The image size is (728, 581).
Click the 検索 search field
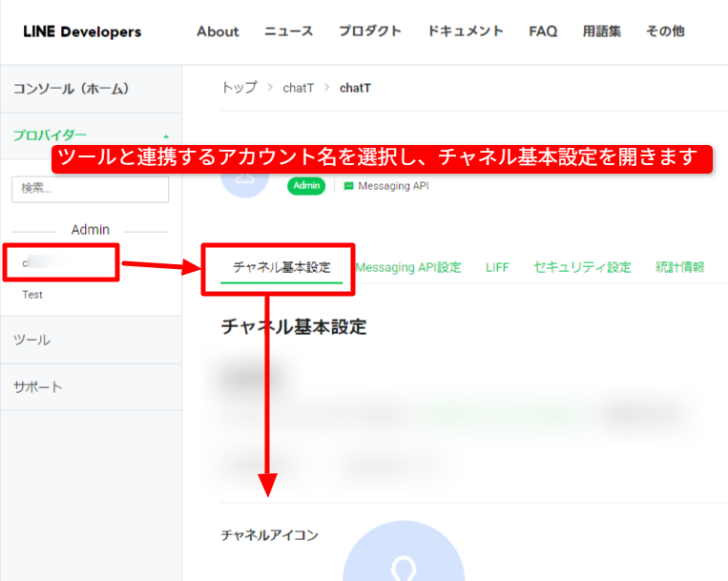coord(90,189)
